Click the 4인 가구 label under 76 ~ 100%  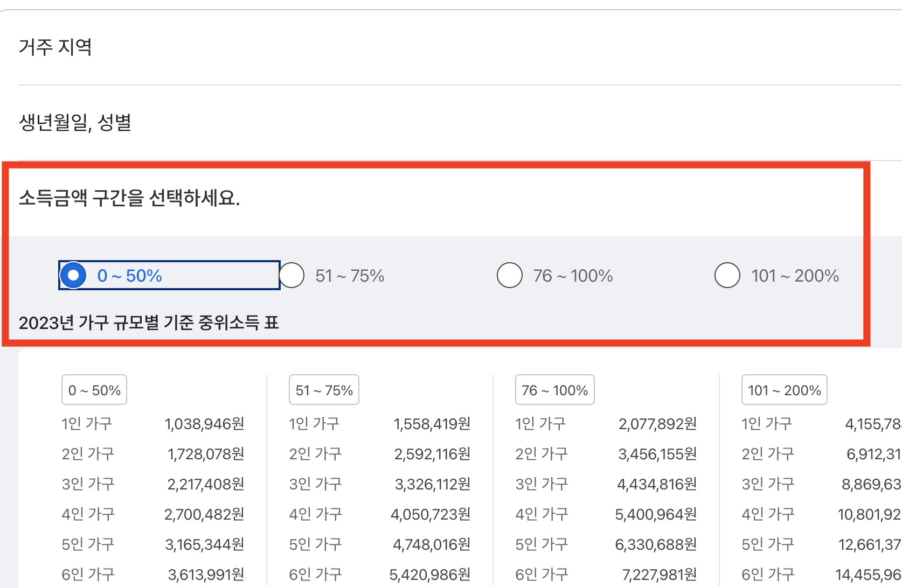pyautogui.click(x=541, y=514)
